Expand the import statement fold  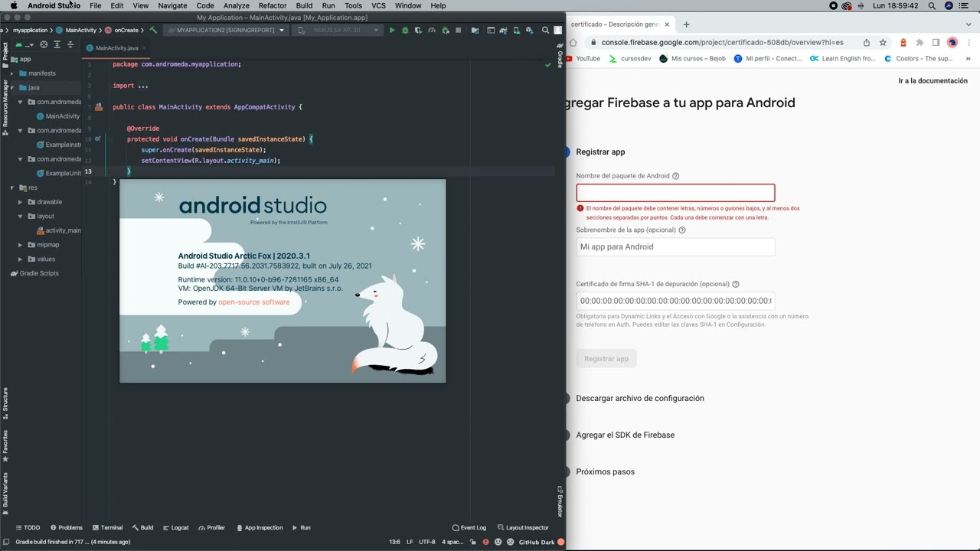(x=142, y=86)
